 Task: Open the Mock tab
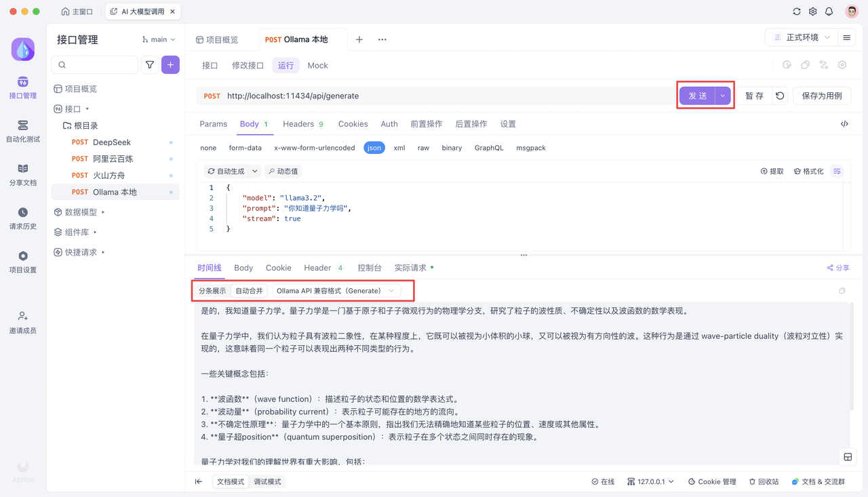point(317,66)
